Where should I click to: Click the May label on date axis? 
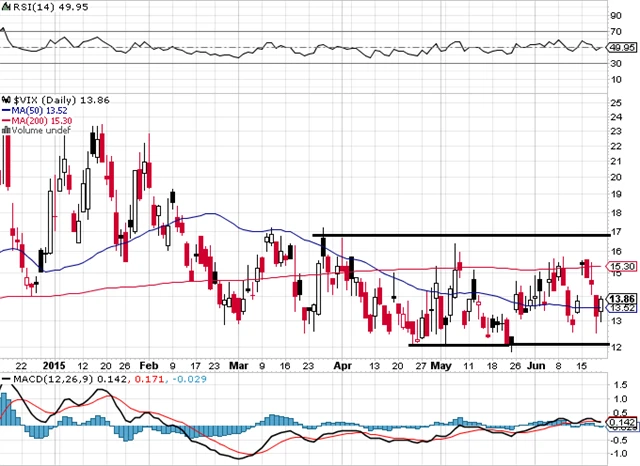[x=440, y=366]
